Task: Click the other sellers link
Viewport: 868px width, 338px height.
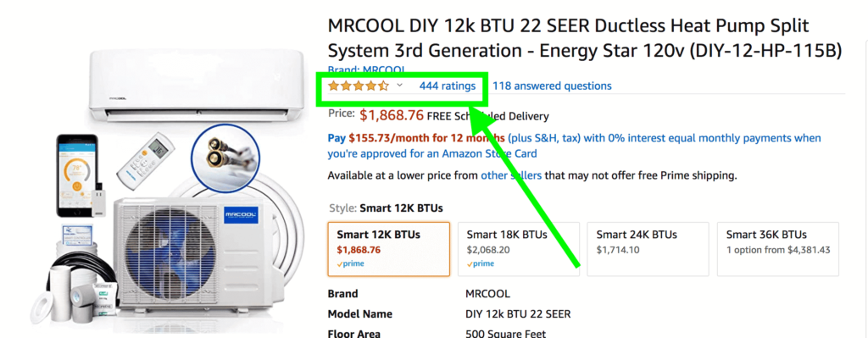Action: pos(511,176)
